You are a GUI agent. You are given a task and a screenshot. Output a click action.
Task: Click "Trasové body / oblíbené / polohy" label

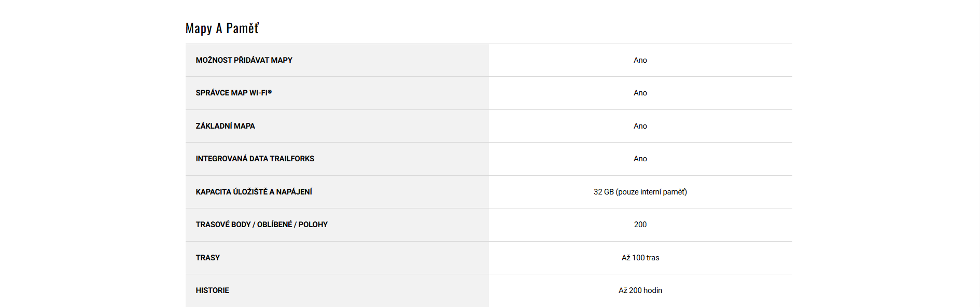click(x=261, y=225)
